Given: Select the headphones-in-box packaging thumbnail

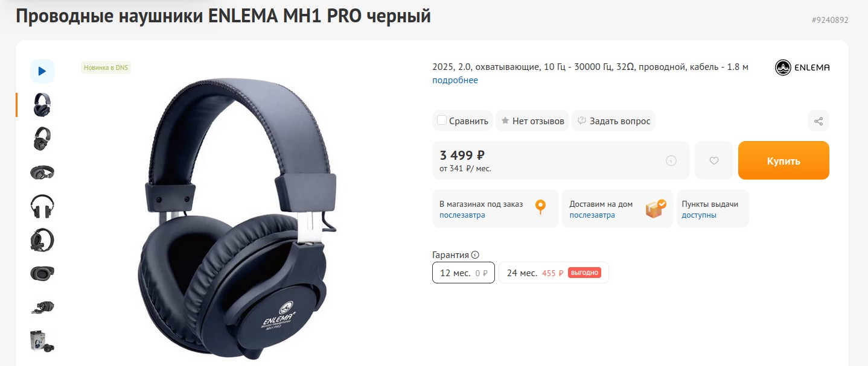Looking at the screenshot, I should click(x=42, y=341).
